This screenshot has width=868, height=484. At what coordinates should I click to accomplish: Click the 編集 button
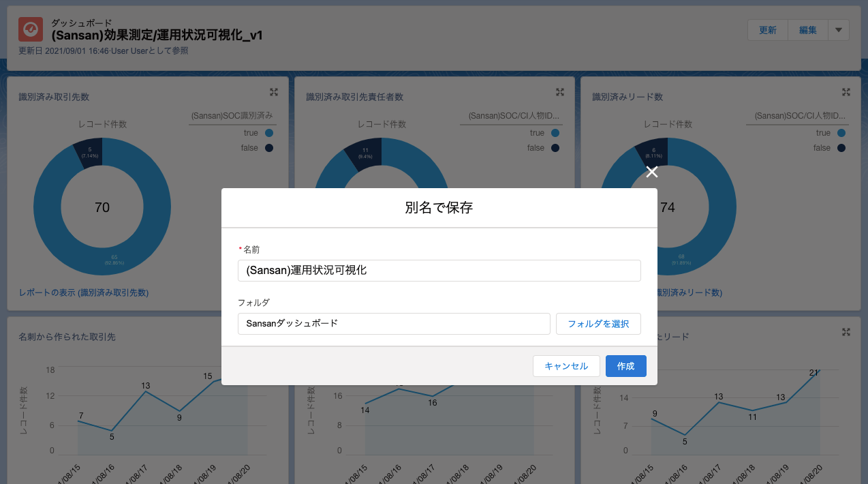pos(807,30)
